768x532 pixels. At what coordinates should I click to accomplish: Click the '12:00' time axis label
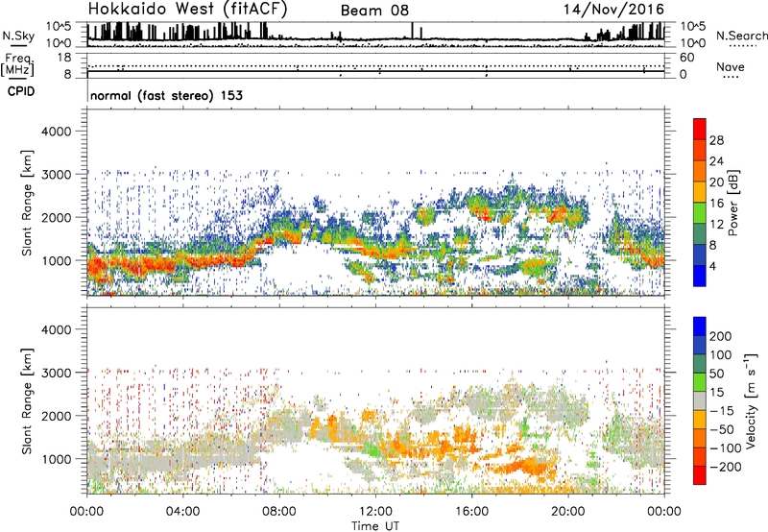click(x=375, y=512)
